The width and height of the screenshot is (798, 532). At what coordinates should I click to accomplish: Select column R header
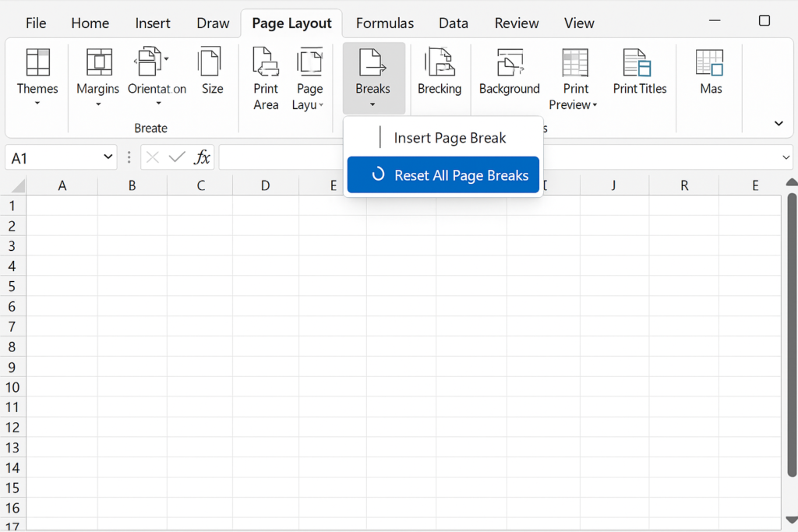pyautogui.click(x=684, y=185)
